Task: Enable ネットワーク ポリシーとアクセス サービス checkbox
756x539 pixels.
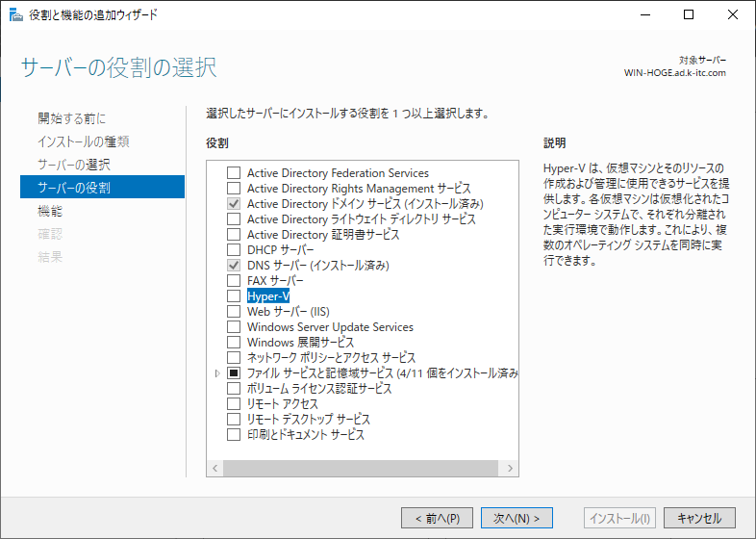Action: (234, 357)
